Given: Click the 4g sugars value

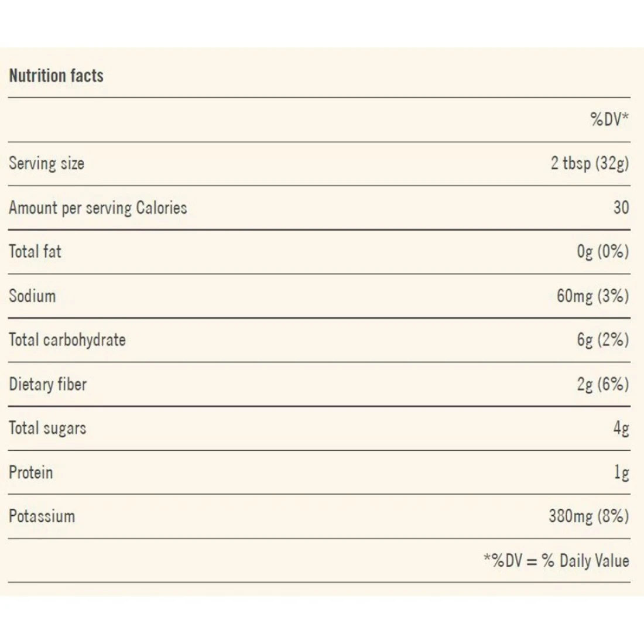Looking at the screenshot, I should point(621,428).
